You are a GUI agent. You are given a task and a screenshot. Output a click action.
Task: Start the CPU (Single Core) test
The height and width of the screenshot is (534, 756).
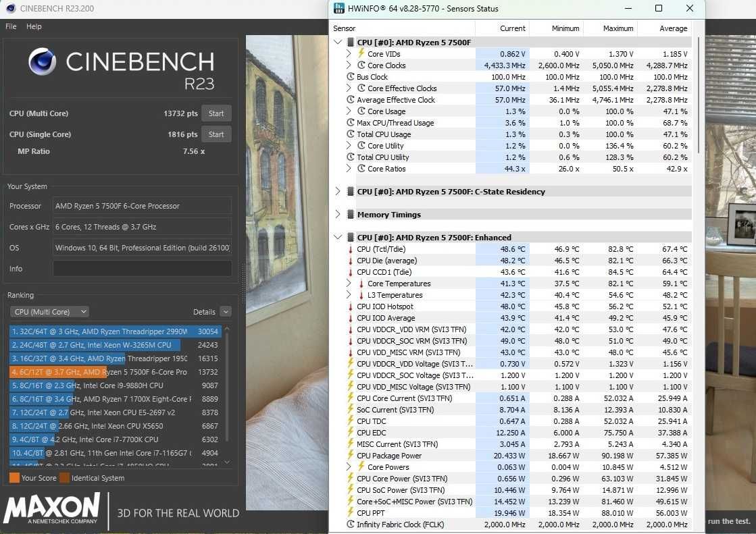coord(216,134)
